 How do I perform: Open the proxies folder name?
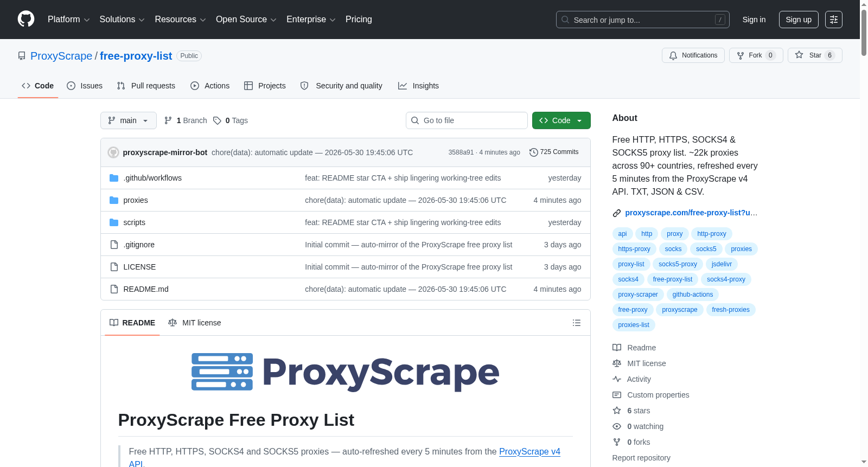point(136,200)
